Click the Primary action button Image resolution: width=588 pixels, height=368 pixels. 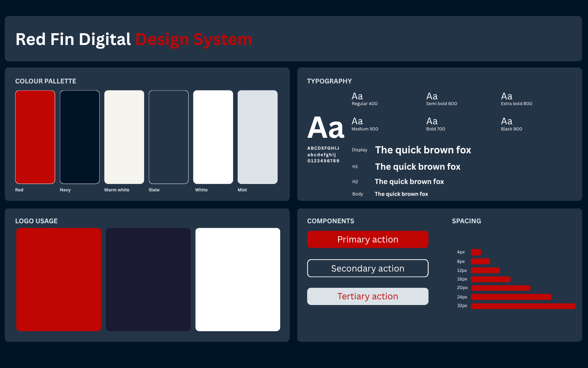[x=367, y=239]
